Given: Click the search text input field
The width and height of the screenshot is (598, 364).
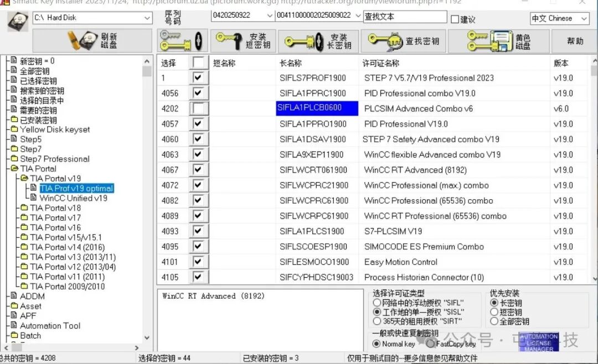Looking at the screenshot, I should 405,17.
